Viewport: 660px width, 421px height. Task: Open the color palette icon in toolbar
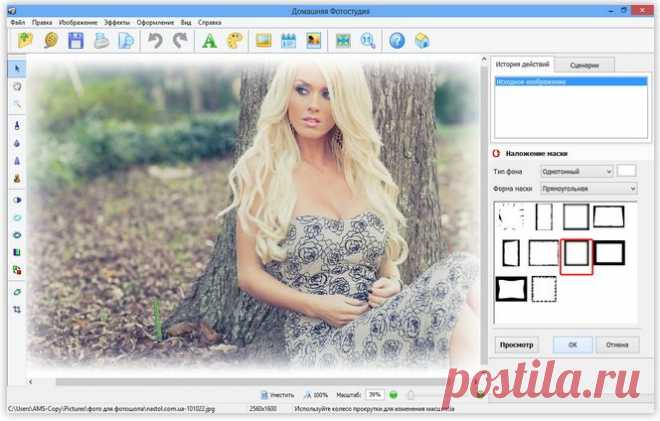(235, 41)
